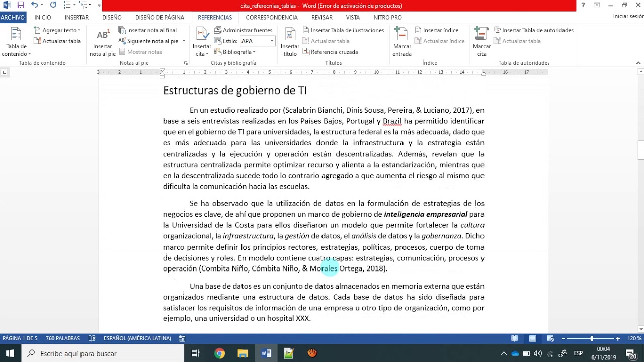Save the document with the floppy icon
644x362 pixels.
[x=21, y=5]
